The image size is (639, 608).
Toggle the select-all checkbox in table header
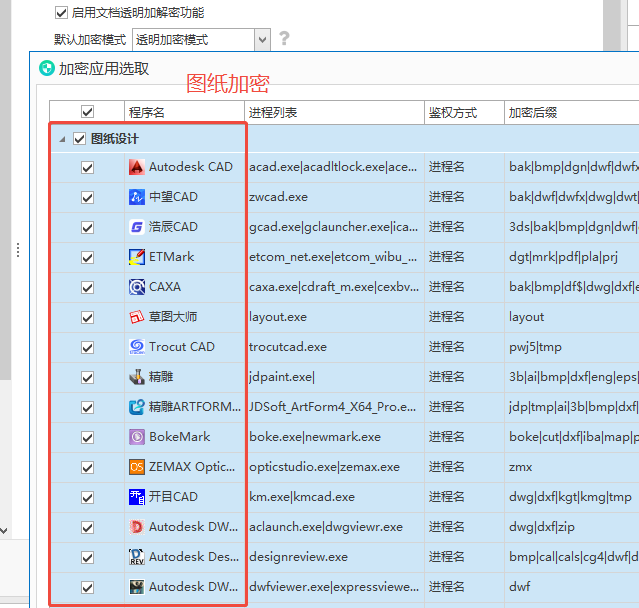pyautogui.click(x=87, y=112)
